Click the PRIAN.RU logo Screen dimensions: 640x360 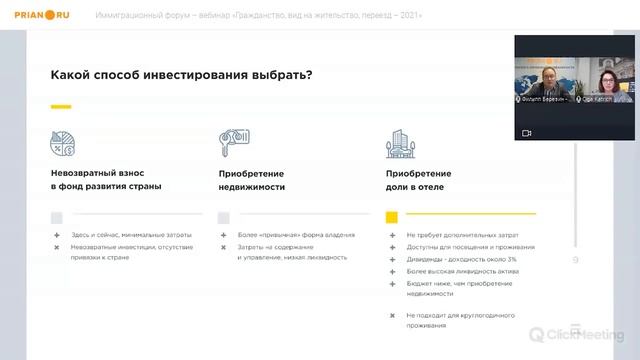click(42, 15)
